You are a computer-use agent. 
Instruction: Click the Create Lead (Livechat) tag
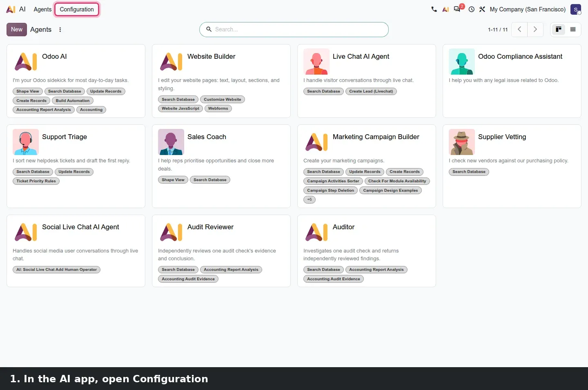[371, 91]
